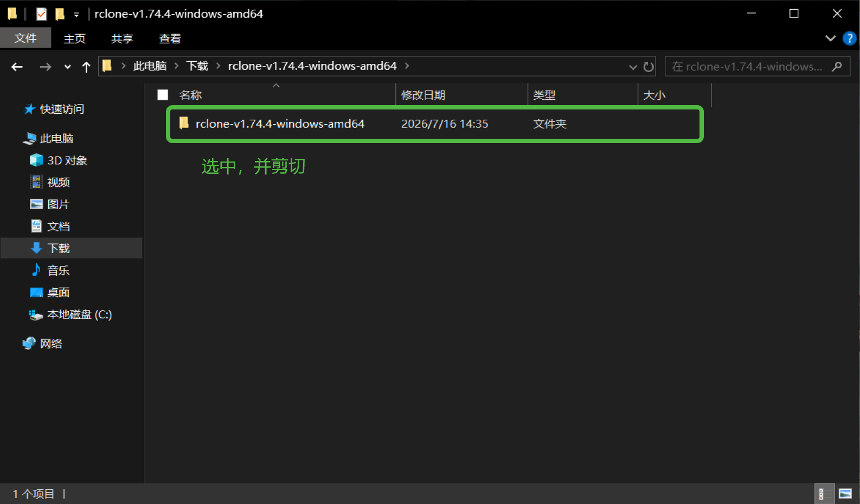Select the rclone-v1.74.4-windows-amd64 folder row
This screenshot has height=504, width=860.
(434, 124)
